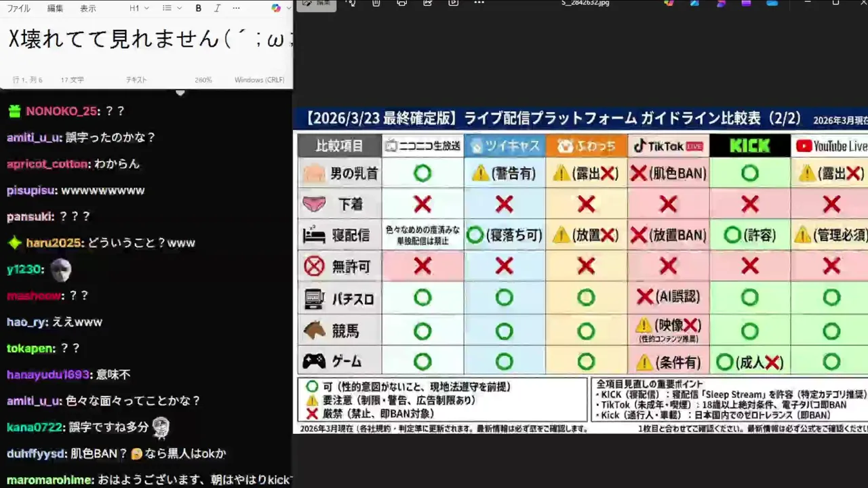Click username pansuki in chat
Screen dimensions: 868x488
click(29, 217)
